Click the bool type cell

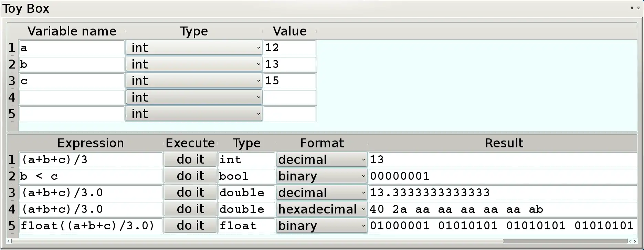click(x=246, y=176)
